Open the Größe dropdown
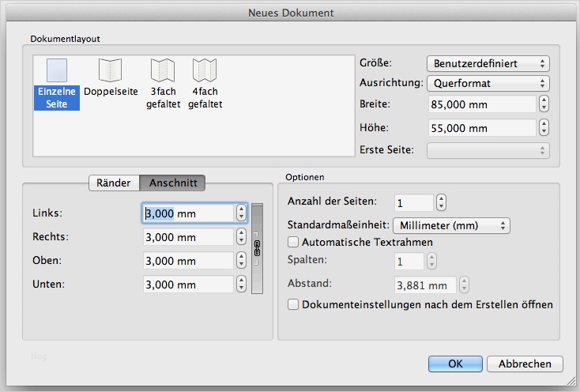 [x=488, y=63]
